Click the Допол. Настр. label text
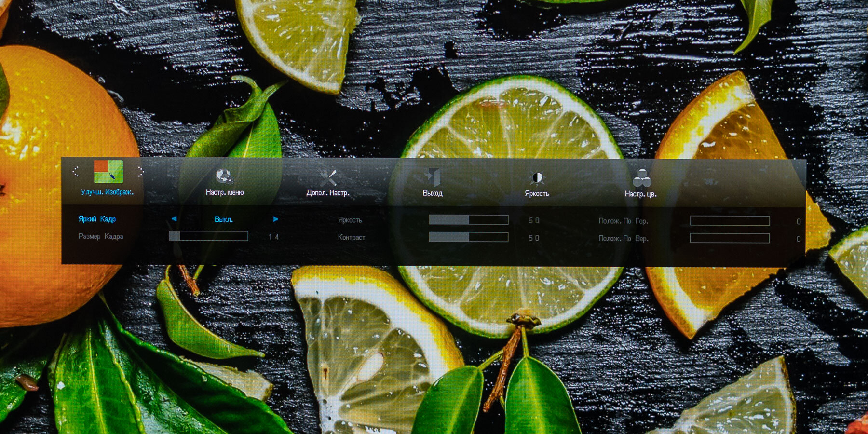Image resolution: width=868 pixels, height=434 pixels. (328, 193)
